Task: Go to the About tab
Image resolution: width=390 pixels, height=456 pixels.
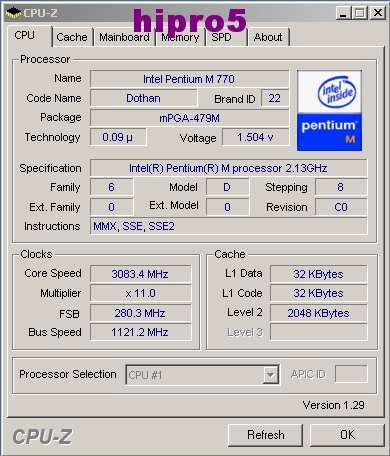Action: coord(268,37)
